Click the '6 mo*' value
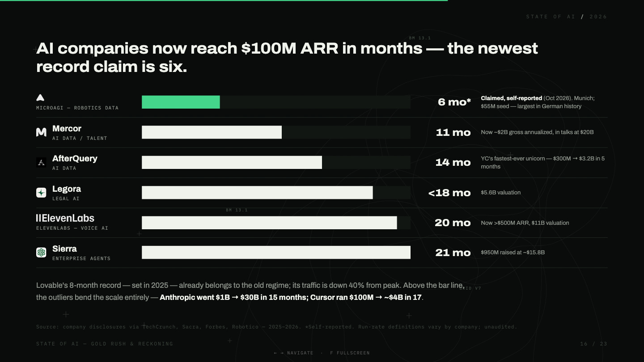Image resolution: width=644 pixels, height=362 pixels. pos(454,102)
